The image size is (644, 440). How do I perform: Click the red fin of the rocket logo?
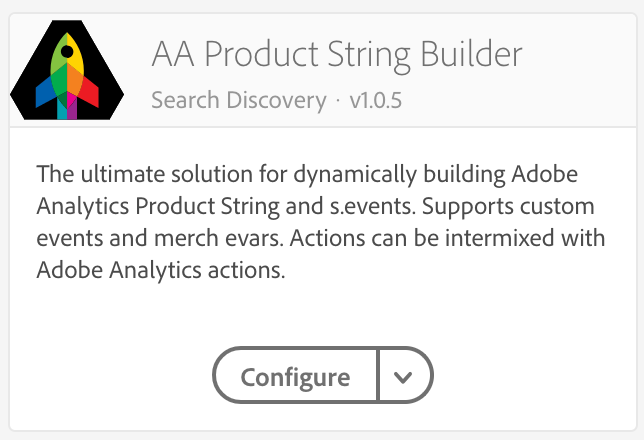(89, 91)
